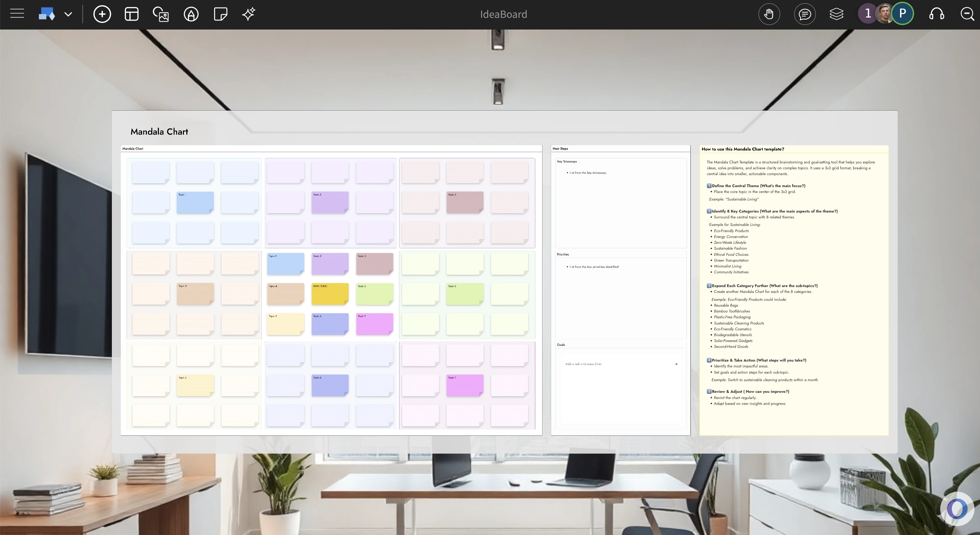The height and width of the screenshot is (535, 980).
Task: Open the templates layout tool
Action: pos(132,14)
